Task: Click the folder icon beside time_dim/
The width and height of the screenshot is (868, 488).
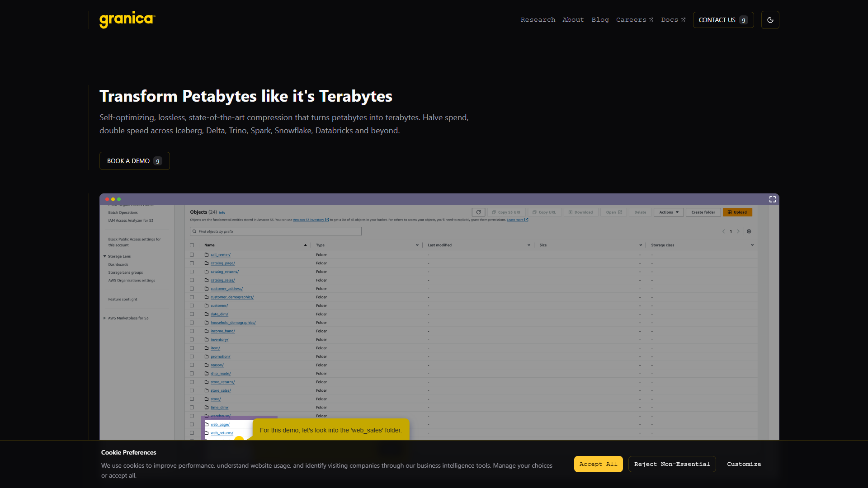Action: pos(207,408)
